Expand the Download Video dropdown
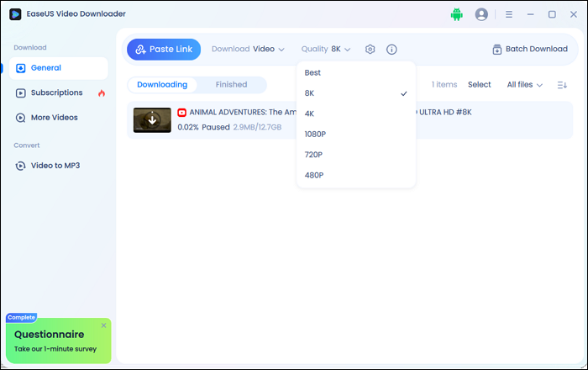 pyautogui.click(x=248, y=49)
